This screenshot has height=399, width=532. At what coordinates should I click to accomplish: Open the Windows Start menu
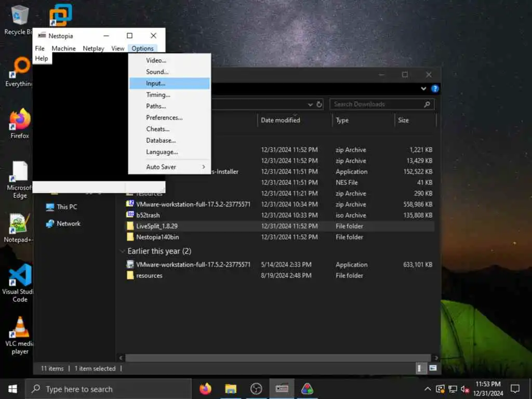[12, 389]
